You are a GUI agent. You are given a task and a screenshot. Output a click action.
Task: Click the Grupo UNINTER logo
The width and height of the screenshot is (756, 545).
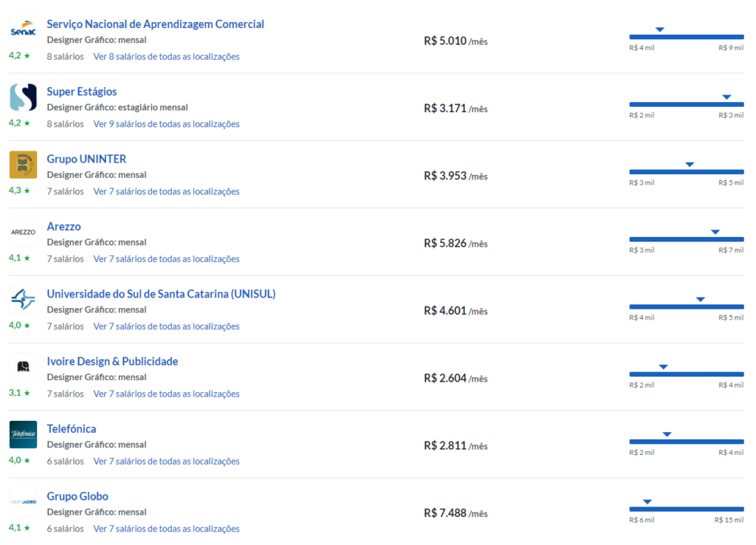[x=23, y=165]
